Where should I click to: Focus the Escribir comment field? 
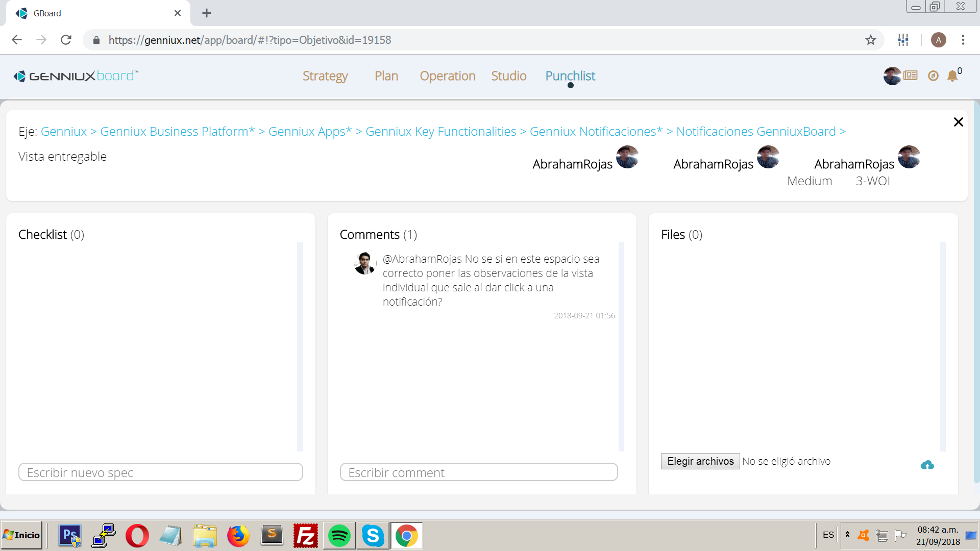coord(479,472)
